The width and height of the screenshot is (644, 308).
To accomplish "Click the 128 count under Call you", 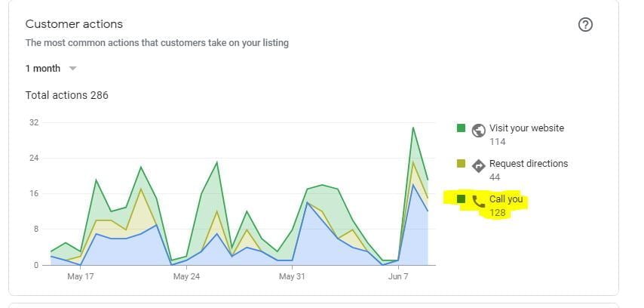I will point(497,213).
